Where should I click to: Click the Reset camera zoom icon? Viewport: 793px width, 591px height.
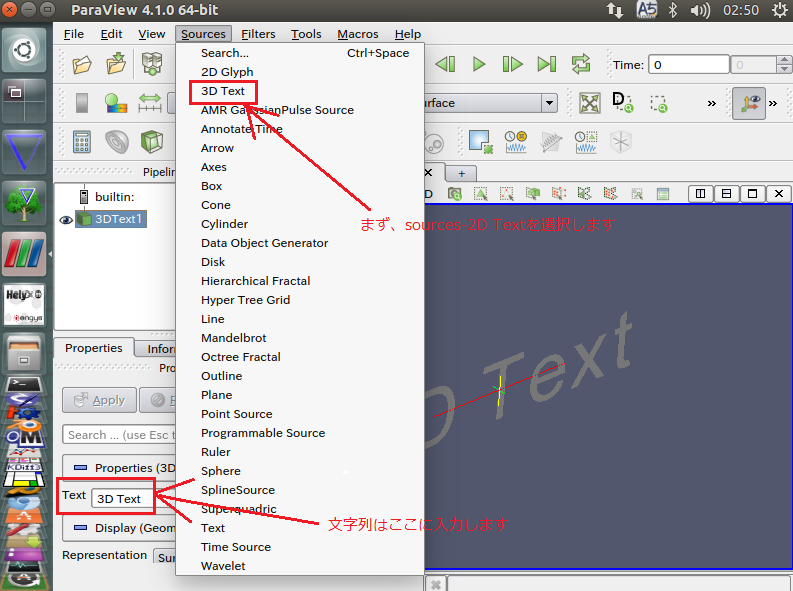pos(590,103)
